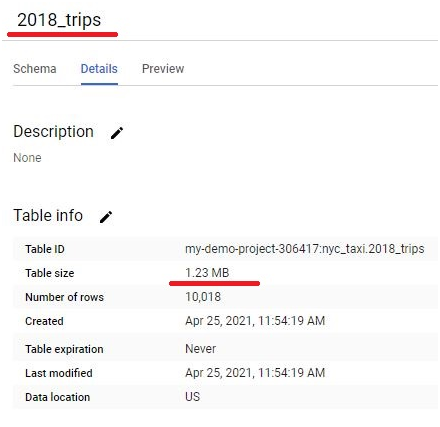The image size is (440, 427).
Task: Click the None description text
Action: coord(27,158)
